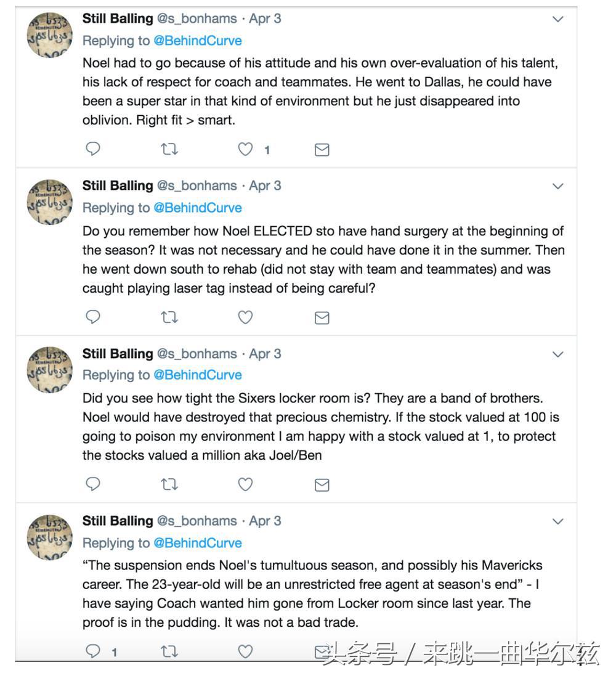The width and height of the screenshot is (616, 676).
Task: Click reply icon on the Sixers locker room tweet
Action: coord(92,485)
